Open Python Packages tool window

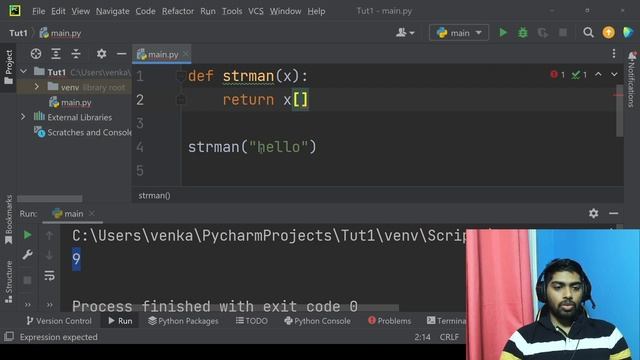pos(183,321)
